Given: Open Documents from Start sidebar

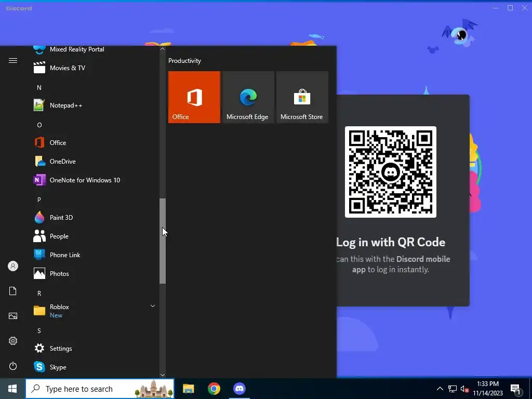Looking at the screenshot, I should (13, 291).
